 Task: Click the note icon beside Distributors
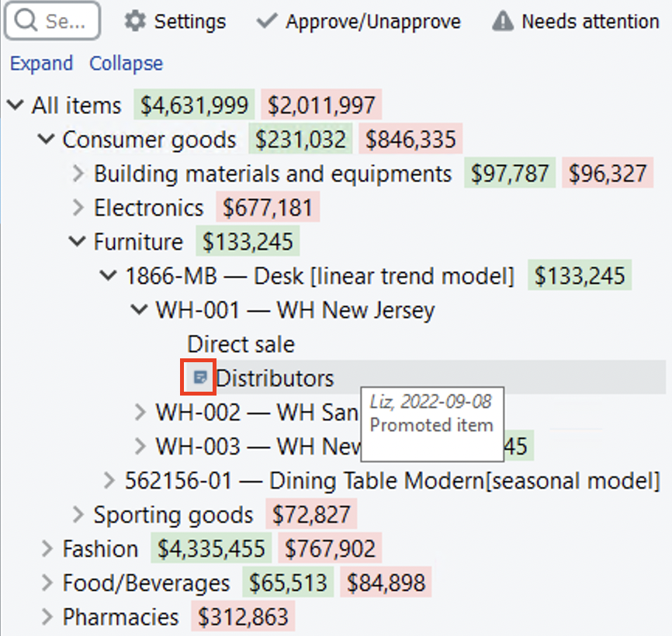coord(199,378)
